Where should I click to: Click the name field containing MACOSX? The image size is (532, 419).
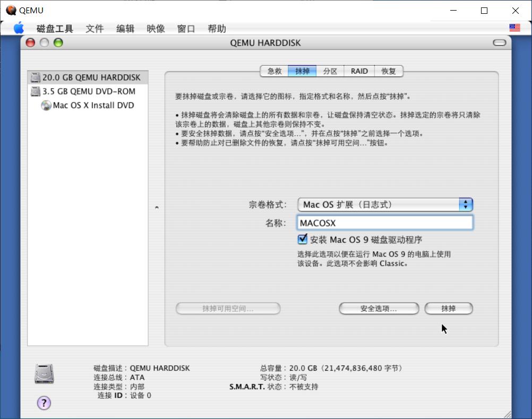(385, 223)
